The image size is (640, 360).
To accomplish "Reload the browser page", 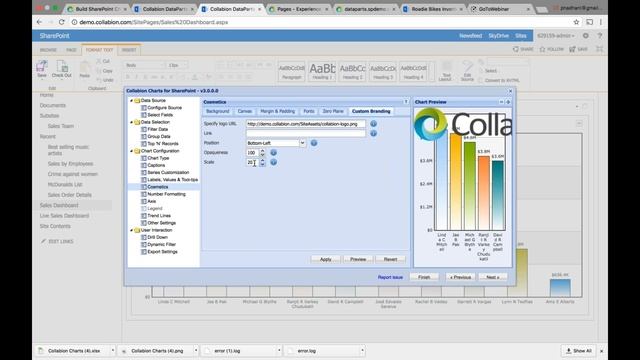I will coord(62,22).
